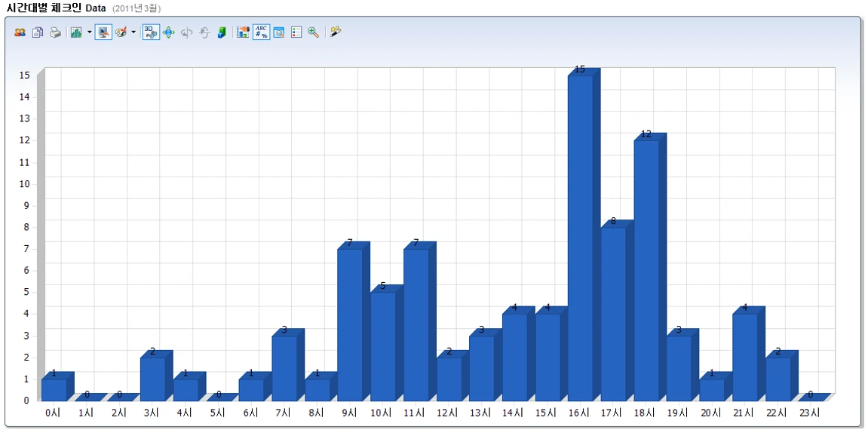868x433 pixels.
Task: Click the x-axis label 0시
Action: click(54, 413)
